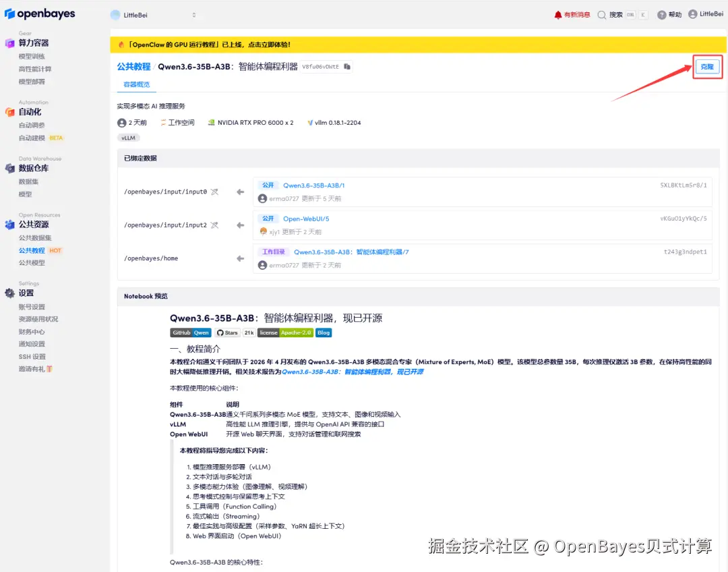Select the 公共资源 sidebar icon

coord(9,224)
